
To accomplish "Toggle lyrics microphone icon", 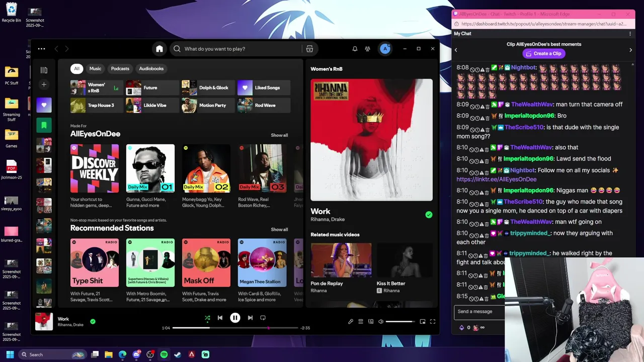I will coord(351,322).
